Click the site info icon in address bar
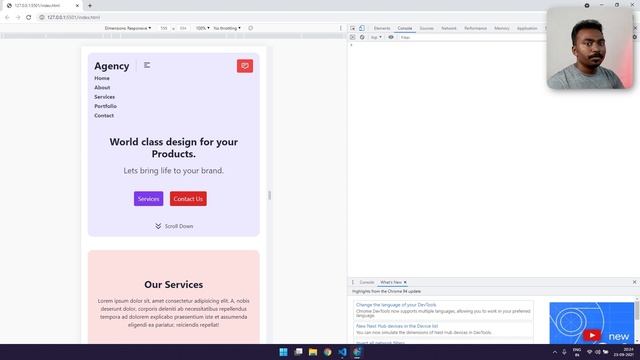The image size is (640, 360). point(42,17)
